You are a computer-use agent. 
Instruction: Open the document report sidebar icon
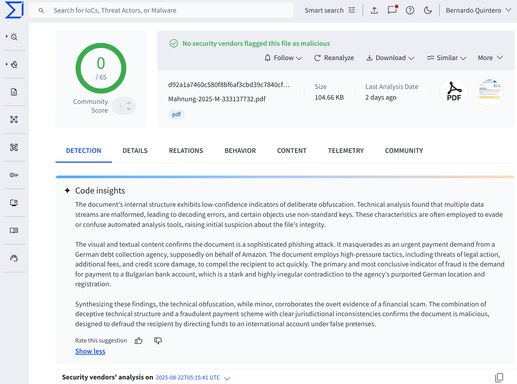14,92
